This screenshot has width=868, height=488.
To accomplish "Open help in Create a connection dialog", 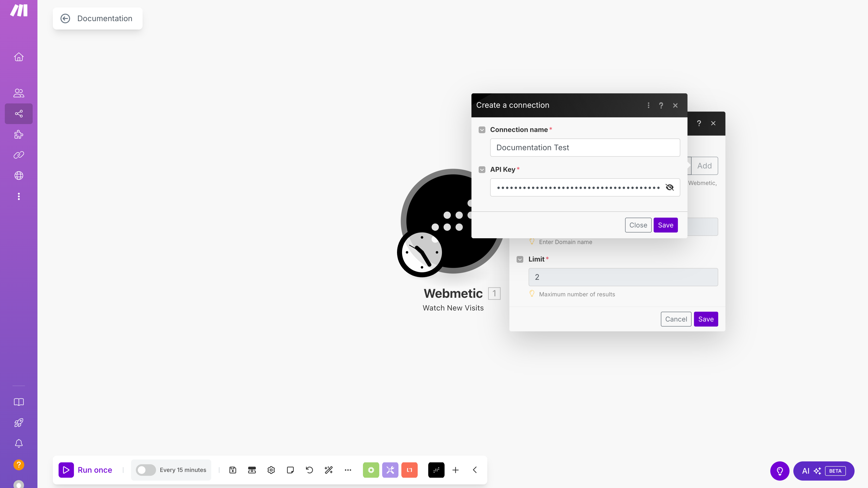I will (x=661, y=105).
